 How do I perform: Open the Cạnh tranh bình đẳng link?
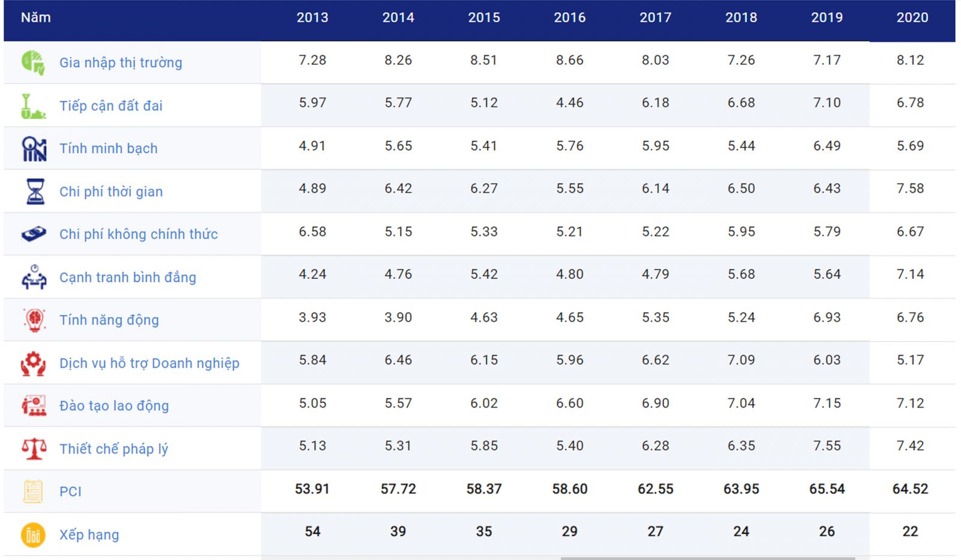coord(127,277)
